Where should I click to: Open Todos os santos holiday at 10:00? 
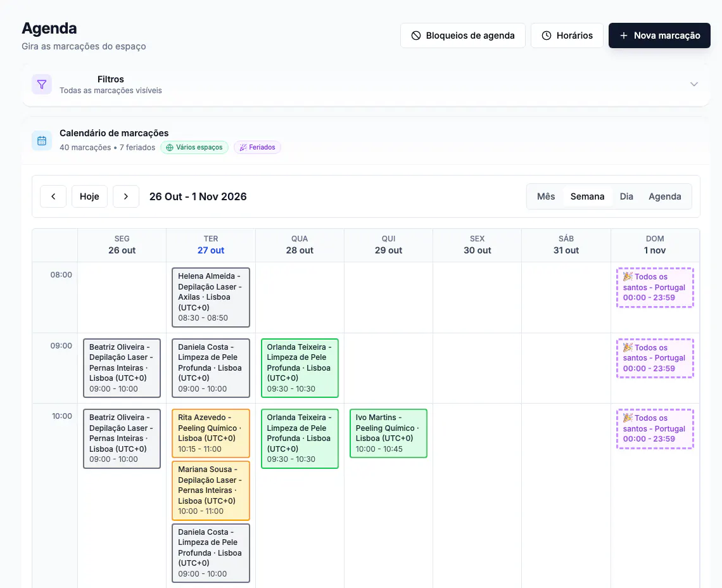tap(655, 429)
